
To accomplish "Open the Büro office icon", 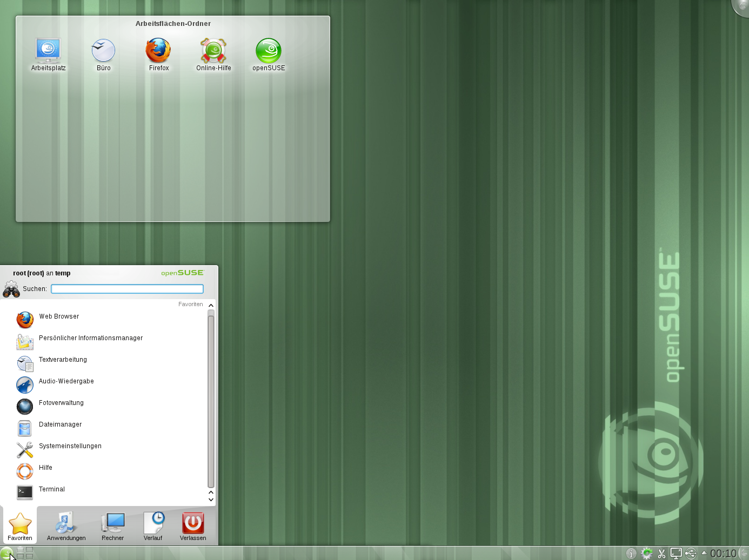I will click(103, 55).
